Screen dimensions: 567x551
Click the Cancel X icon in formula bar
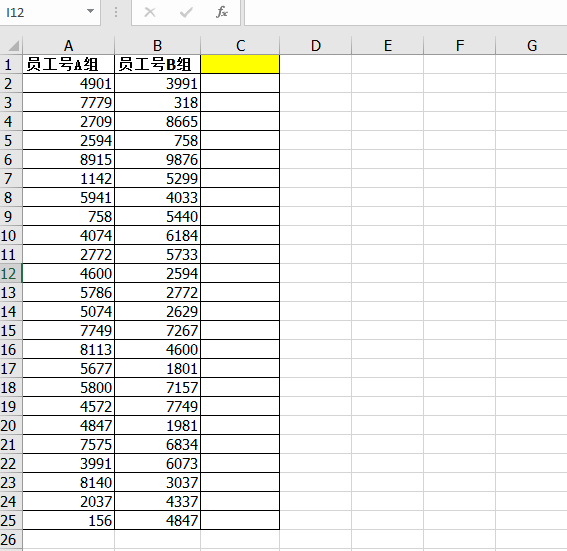(150, 13)
